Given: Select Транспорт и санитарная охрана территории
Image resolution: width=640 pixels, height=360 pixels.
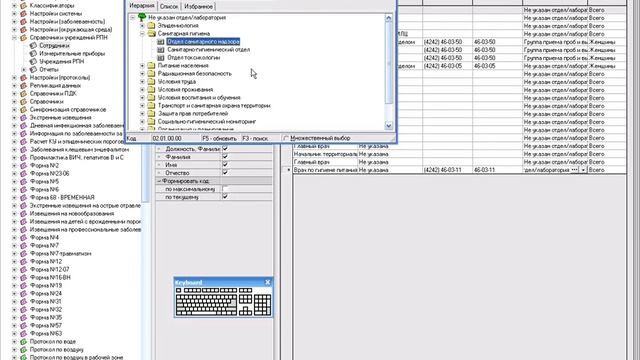Looking at the screenshot, I should (214, 106).
